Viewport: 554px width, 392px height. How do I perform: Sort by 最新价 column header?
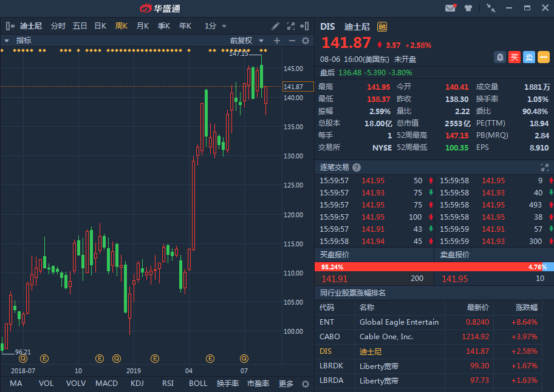(x=477, y=307)
